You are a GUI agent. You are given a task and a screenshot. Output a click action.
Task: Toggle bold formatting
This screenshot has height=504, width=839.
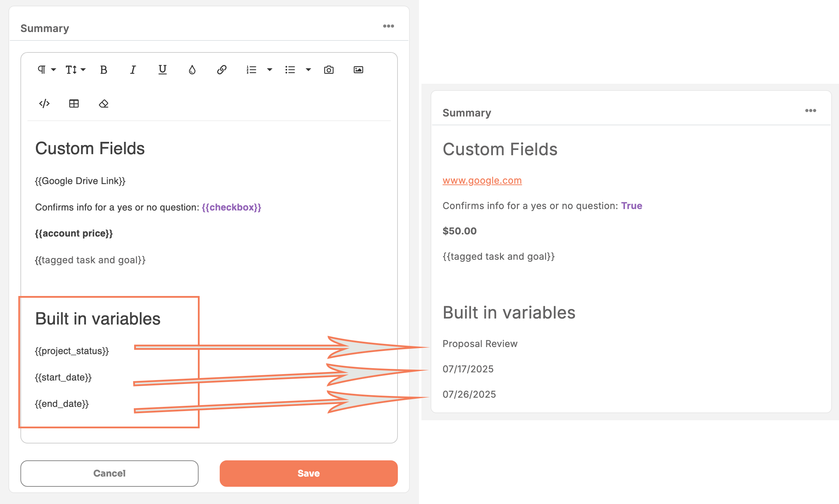[104, 70]
